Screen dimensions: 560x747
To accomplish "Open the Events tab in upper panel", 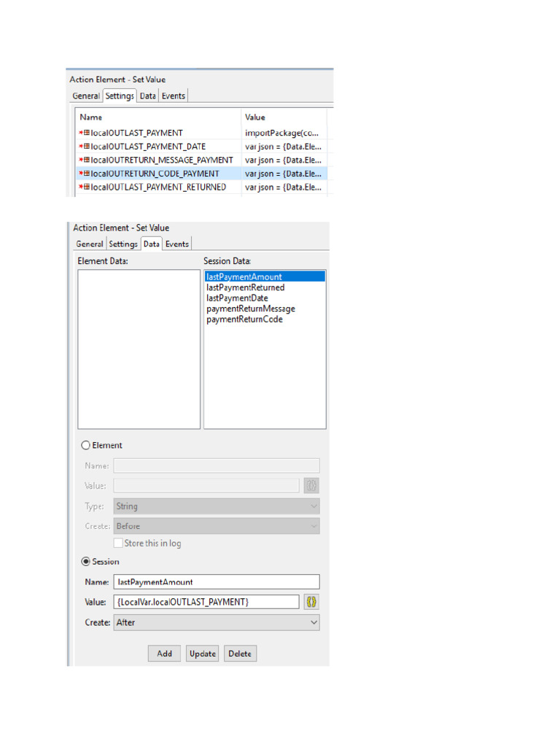I will 174,96.
